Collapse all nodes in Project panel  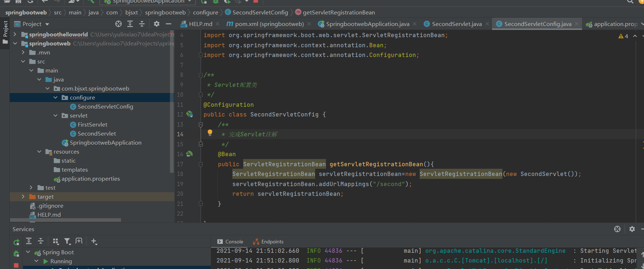click(x=142, y=24)
